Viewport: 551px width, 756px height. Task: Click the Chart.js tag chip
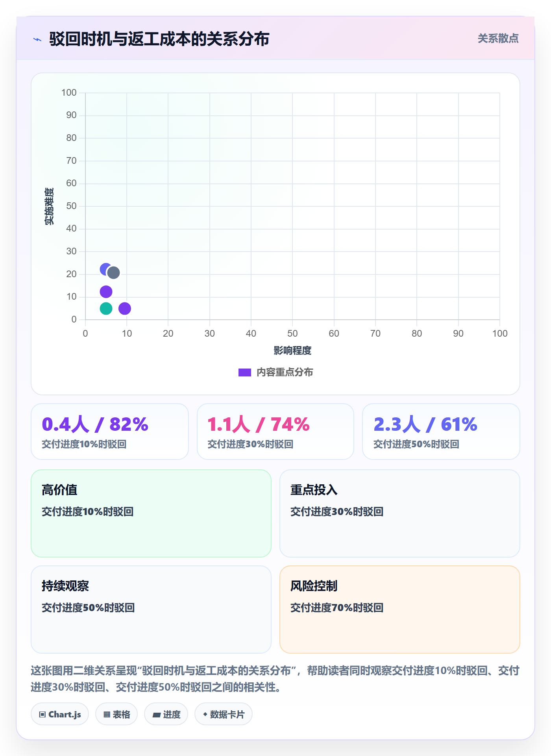(x=60, y=714)
